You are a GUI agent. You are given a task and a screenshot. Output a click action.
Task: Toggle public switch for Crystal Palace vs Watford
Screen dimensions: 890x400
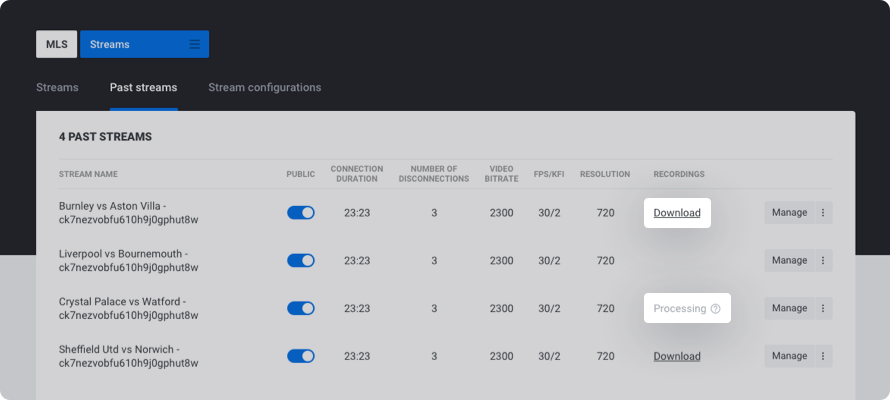tap(301, 308)
